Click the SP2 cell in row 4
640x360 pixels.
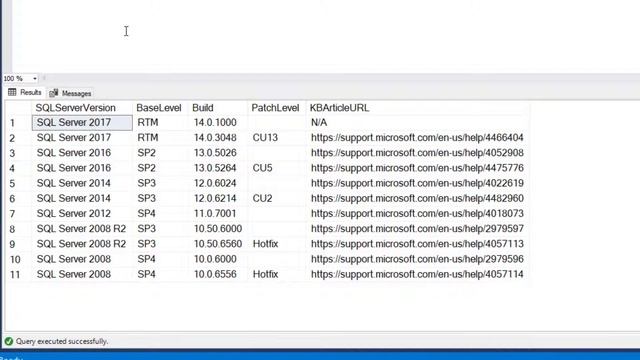tap(160, 168)
